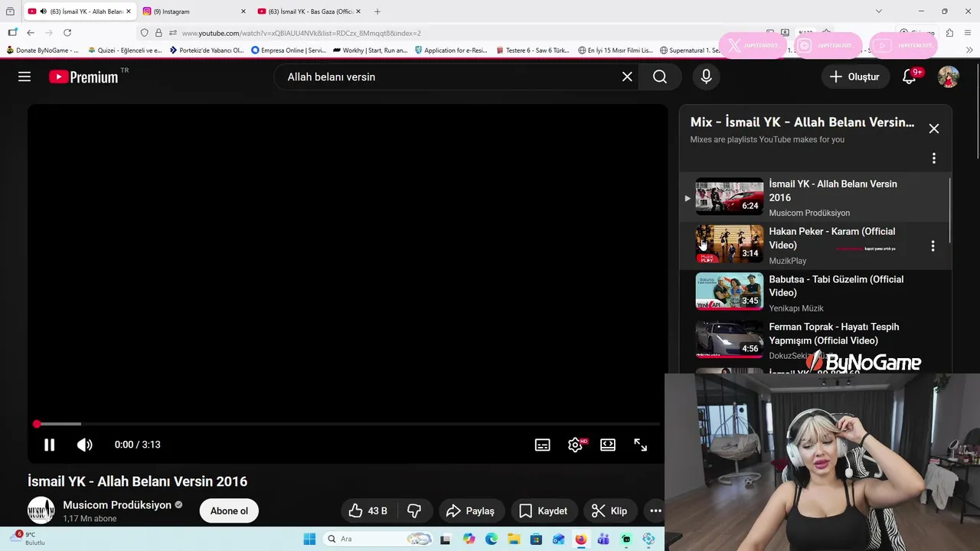Reload the page

coord(67,33)
